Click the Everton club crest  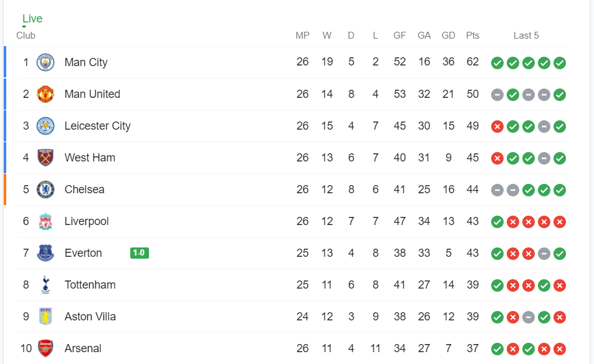point(46,253)
